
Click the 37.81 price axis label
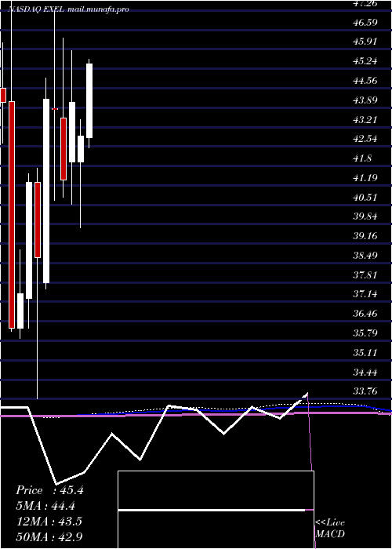pos(365,274)
